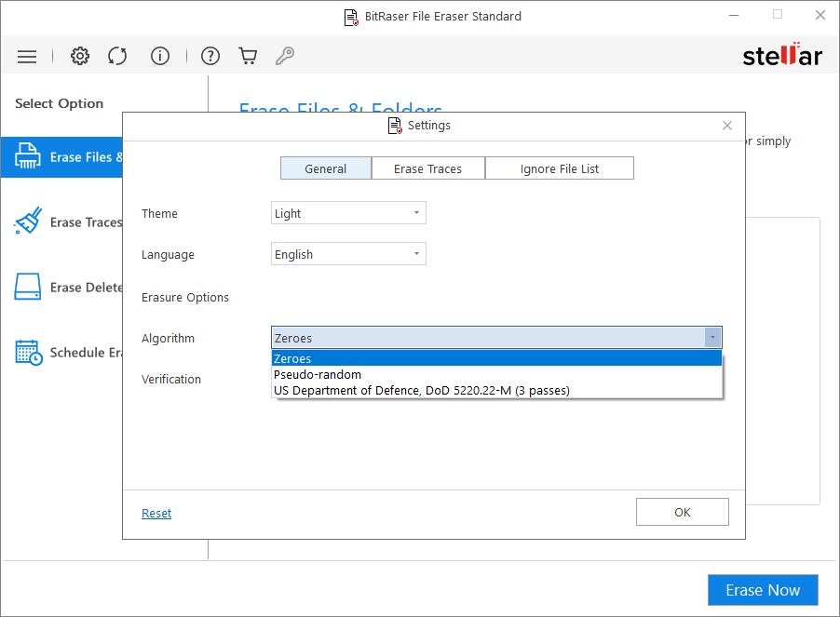Click the Reset link
Screen dimensions: 840x617
[156, 513]
